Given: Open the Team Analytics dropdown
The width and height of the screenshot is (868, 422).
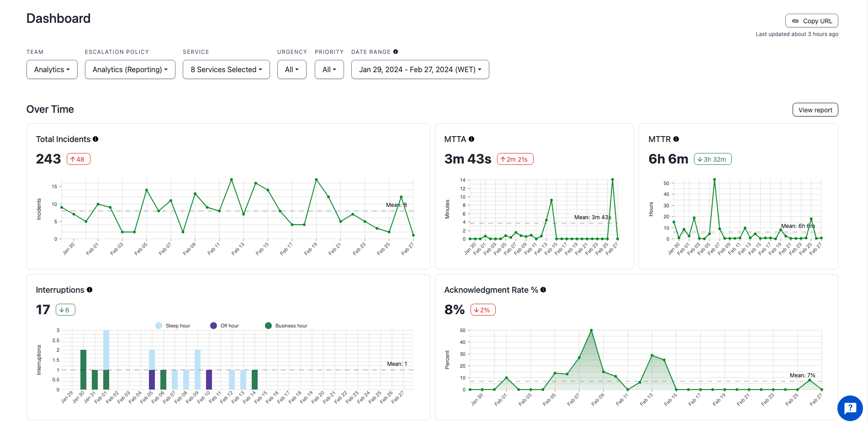Looking at the screenshot, I should click(52, 69).
